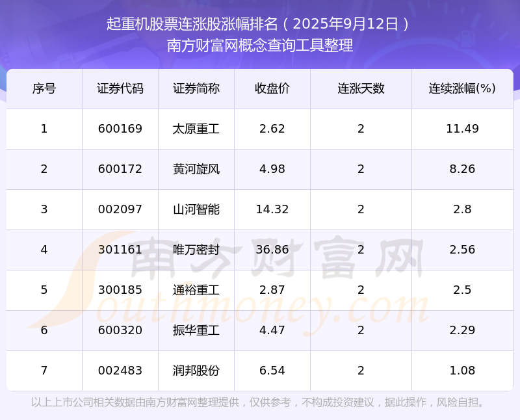Select stock code 300185
Image resolution: width=520 pixels, height=420 pixels.
pos(120,290)
